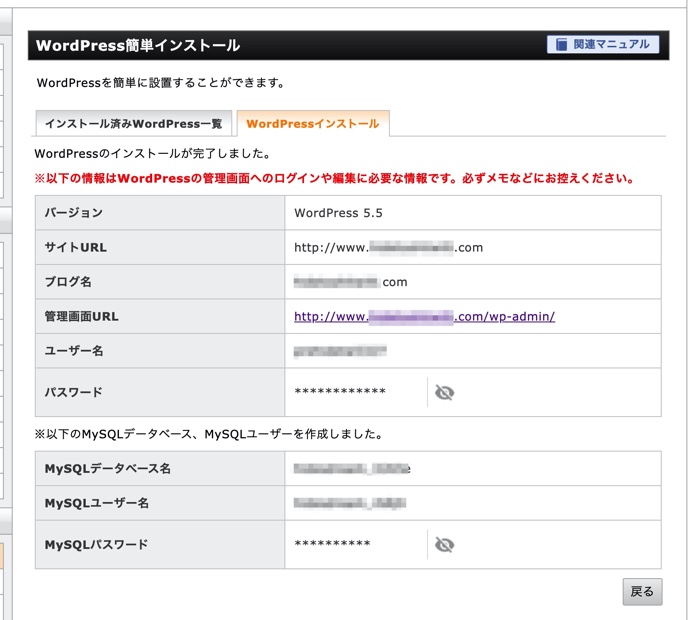Click the MySQLデータベース作成 notice text
This screenshot has width=700, height=620.
(x=208, y=434)
